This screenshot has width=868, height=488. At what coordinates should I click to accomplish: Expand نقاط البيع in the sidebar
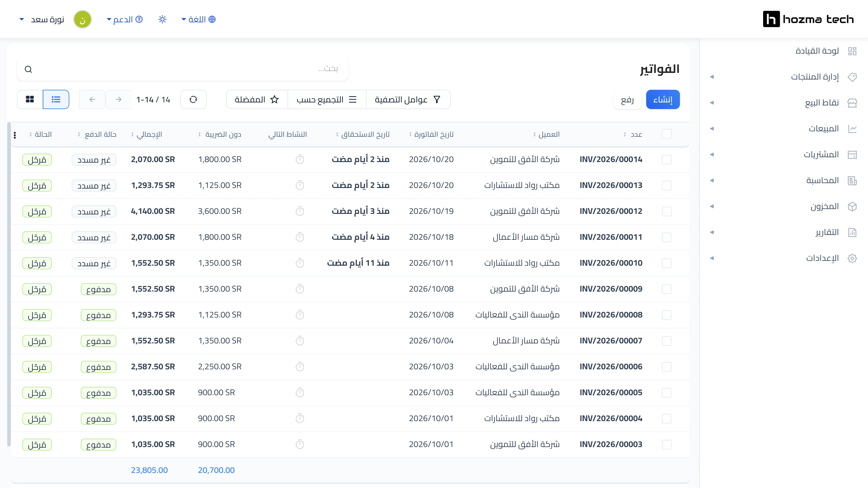tap(784, 103)
